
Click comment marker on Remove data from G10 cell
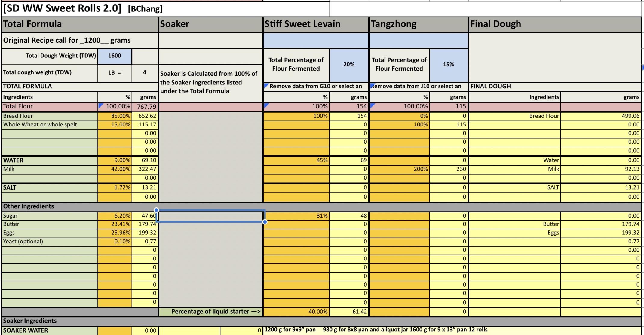coord(266,85)
